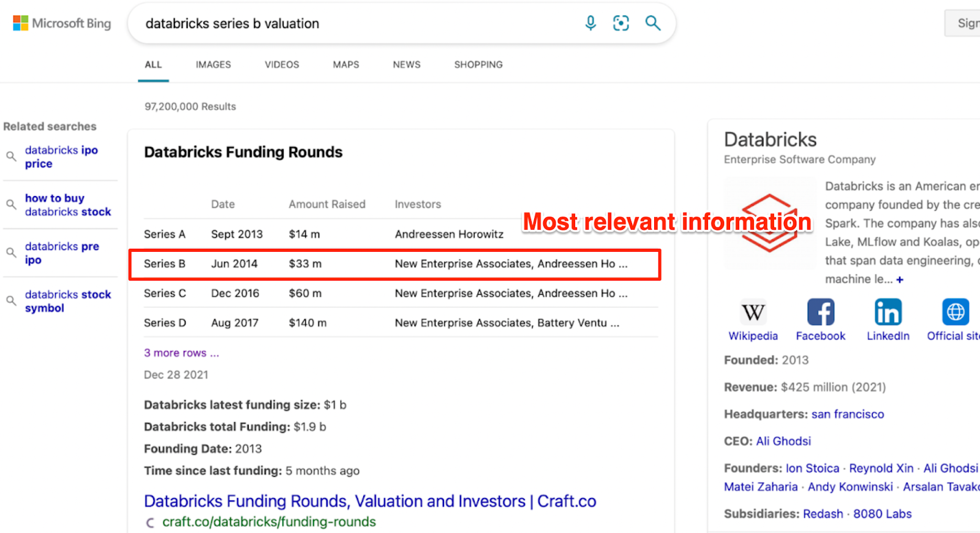Click headquarters link san francisco
This screenshot has width=980, height=533.
[848, 414]
